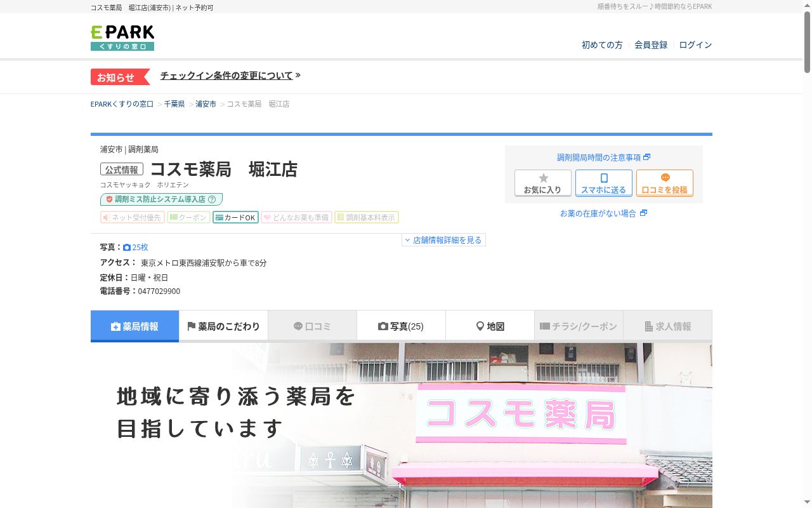The height and width of the screenshot is (508, 812).
Task: Select the 薬局情報 tab
Action: (x=134, y=326)
